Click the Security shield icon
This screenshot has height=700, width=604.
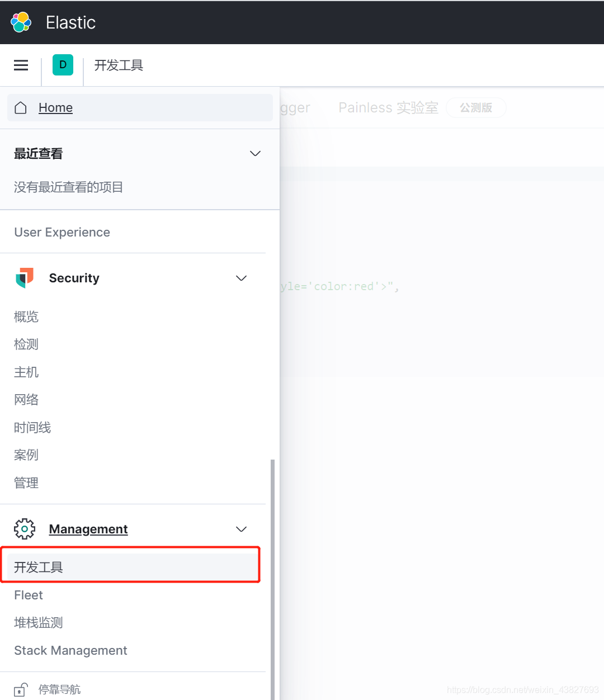pyautogui.click(x=25, y=278)
